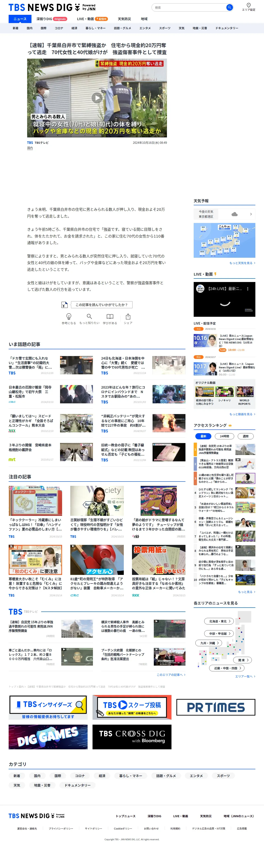The image size is (264, 868).
Task: Click the 学びがある book reaction icon
Action: coord(110,316)
